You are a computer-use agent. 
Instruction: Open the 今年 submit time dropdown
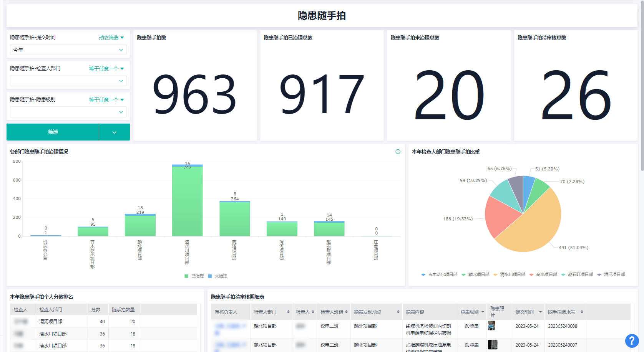(x=68, y=50)
